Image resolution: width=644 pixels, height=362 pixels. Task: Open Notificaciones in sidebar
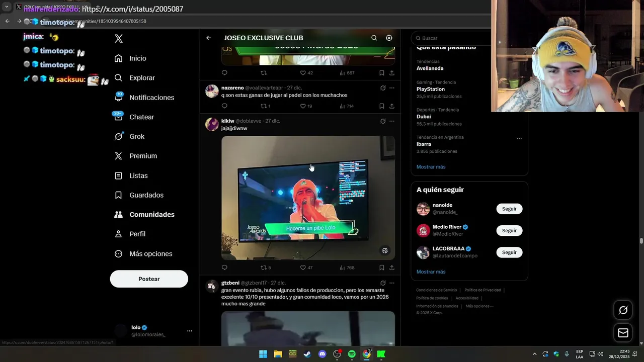pyautogui.click(x=144, y=98)
